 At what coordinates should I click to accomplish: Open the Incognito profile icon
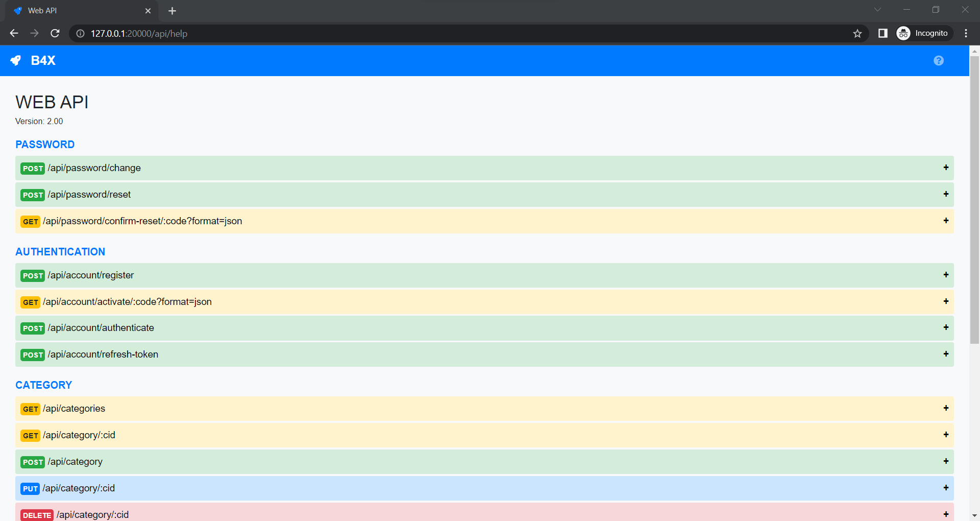pos(903,33)
